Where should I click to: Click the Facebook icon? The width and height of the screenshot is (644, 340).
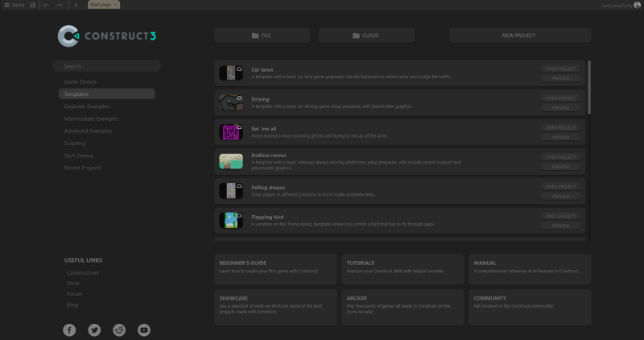click(69, 330)
